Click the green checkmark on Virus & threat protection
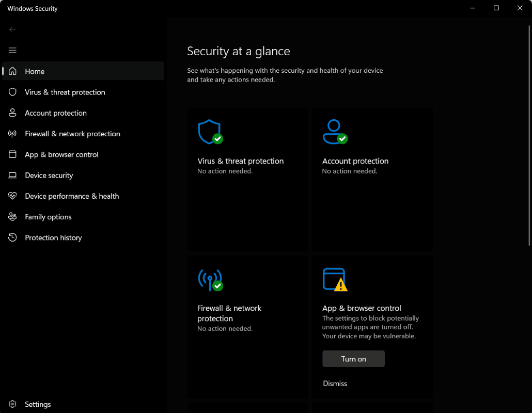 coord(217,138)
